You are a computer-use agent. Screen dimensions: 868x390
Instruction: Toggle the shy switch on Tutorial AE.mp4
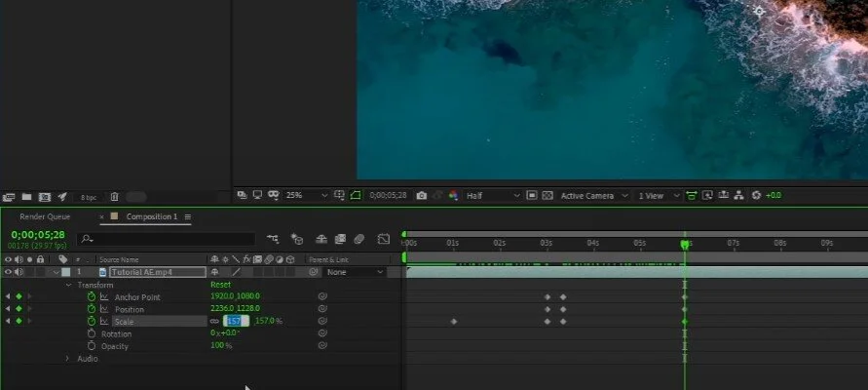point(214,272)
